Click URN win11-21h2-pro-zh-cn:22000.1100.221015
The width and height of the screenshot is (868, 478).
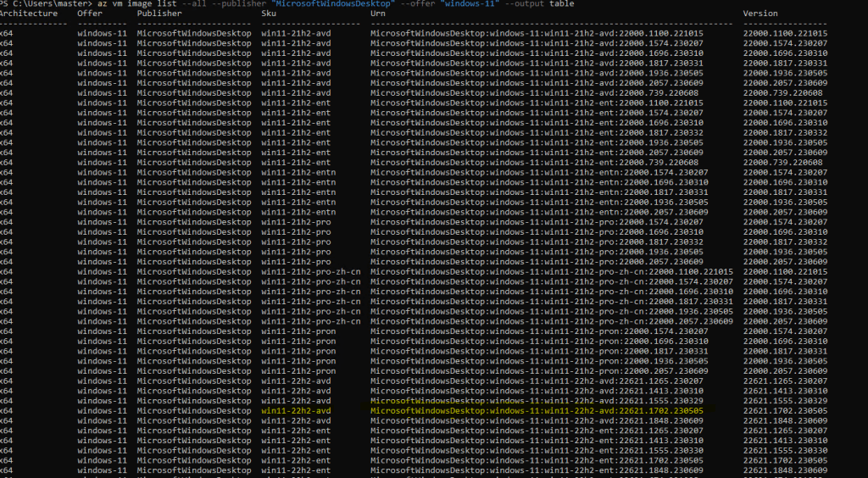click(x=551, y=271)
